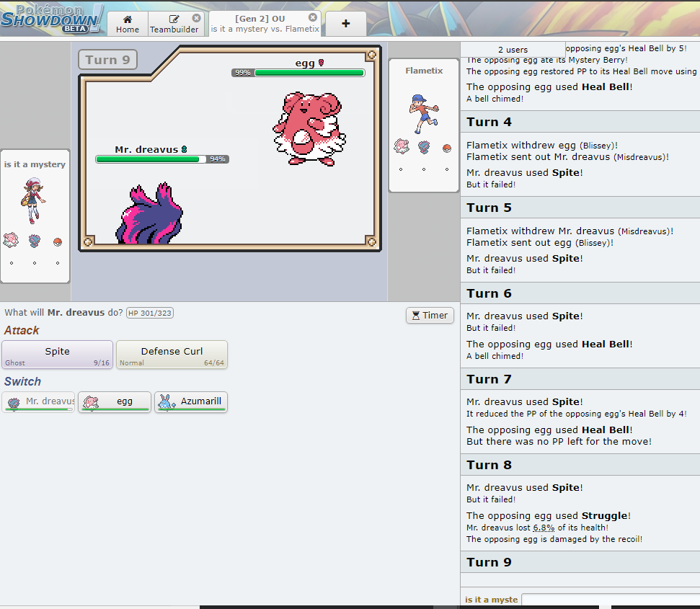The height and width of the screenshot is (609, 700).
Task: Click Flametix's trainer avatar
Action: coord(424,114)
